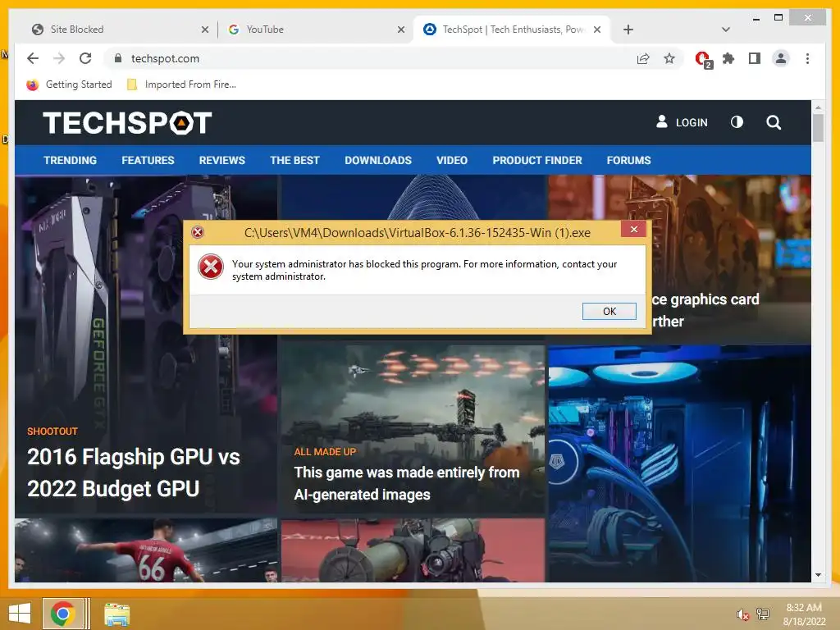Click the SHOOTOUT category label

coord(52,431)
